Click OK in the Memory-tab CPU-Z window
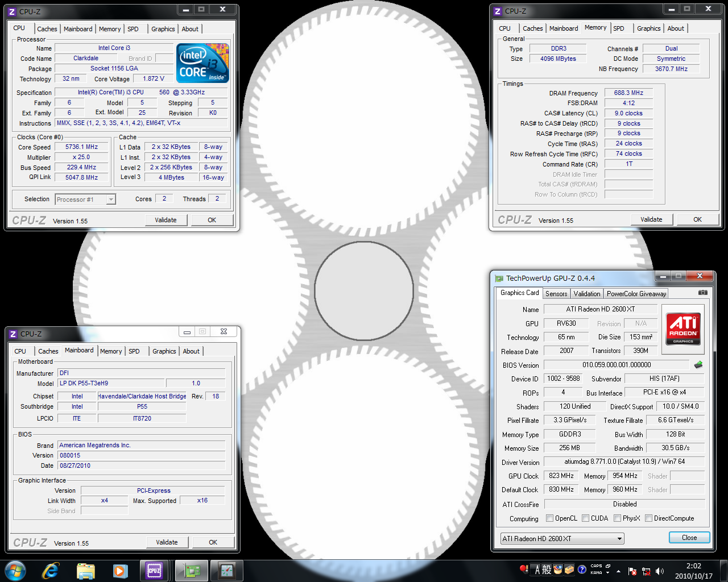The width and height of the screenshot is (728, 582). 697,219
